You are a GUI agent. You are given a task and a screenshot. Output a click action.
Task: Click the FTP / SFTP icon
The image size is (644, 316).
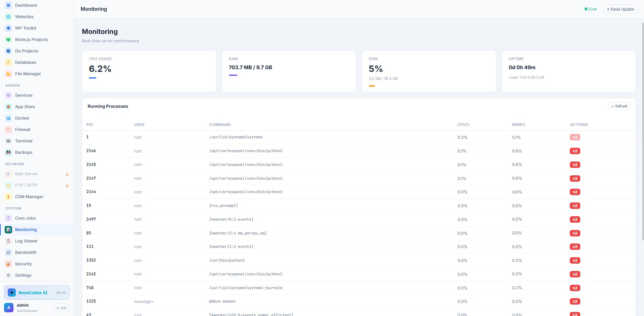(8, 185)
